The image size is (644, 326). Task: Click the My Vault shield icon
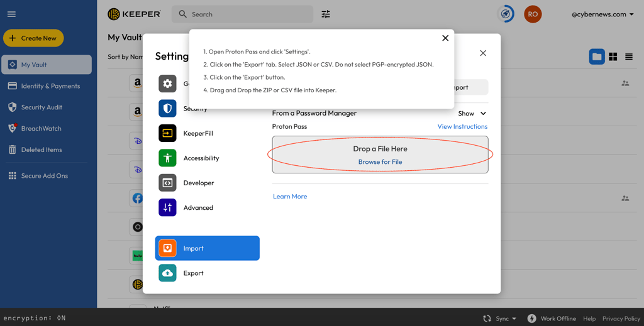[13, 65]
